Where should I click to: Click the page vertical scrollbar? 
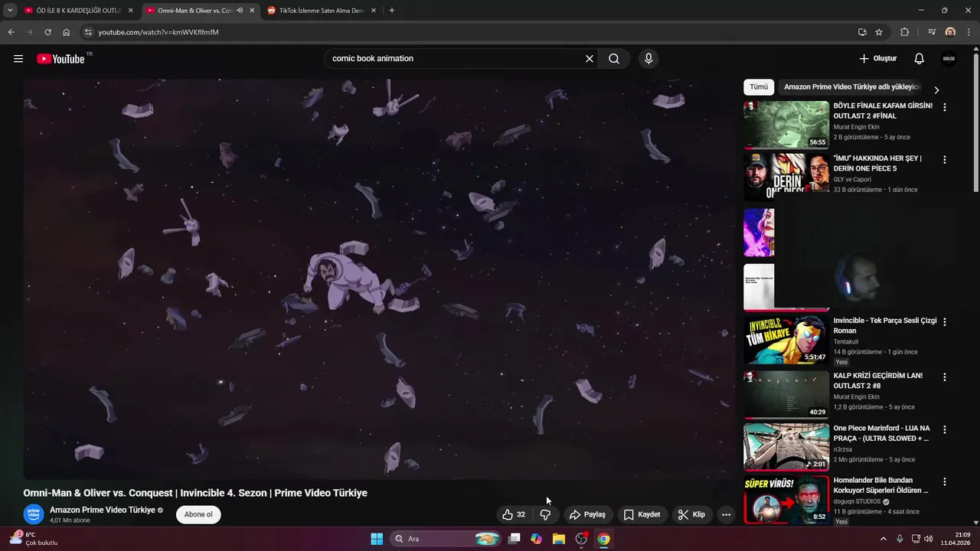tap(975, 122)
